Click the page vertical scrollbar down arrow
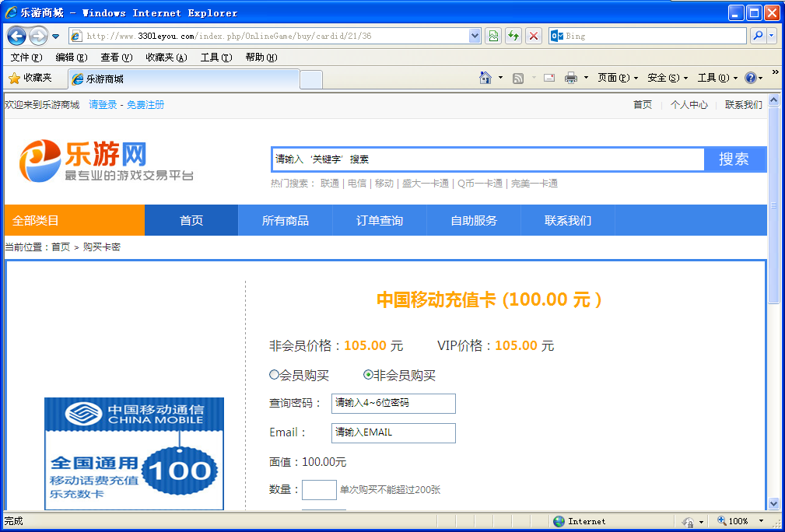The height and width of the screenshot is (532, 785). coord(773,504)
